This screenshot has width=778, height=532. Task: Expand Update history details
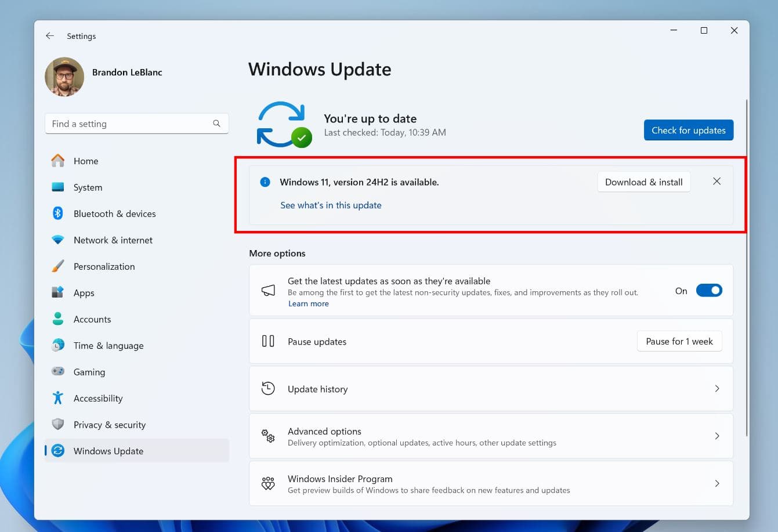[x=717, y=389]
